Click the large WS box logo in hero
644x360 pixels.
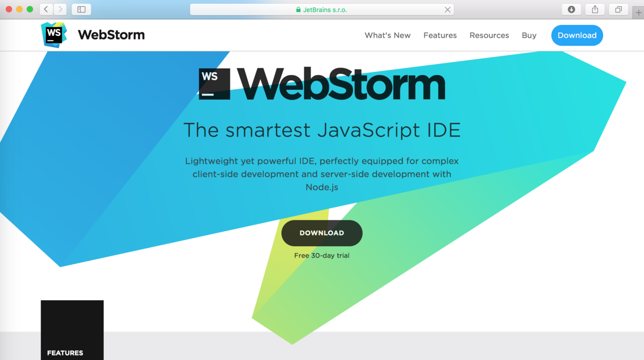click(214, 84)
